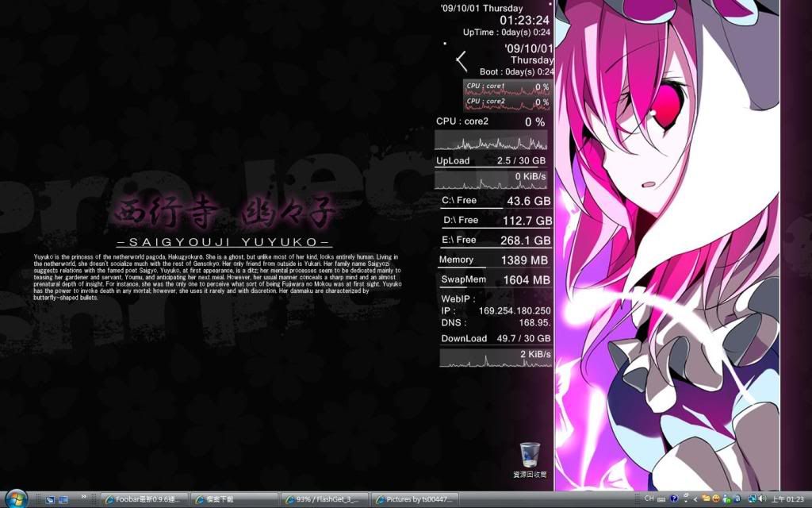This screenshot has width=812, height=508.
Task: Click the on-screen keyboard language bar icon
Action: click(x=661, y=499)
